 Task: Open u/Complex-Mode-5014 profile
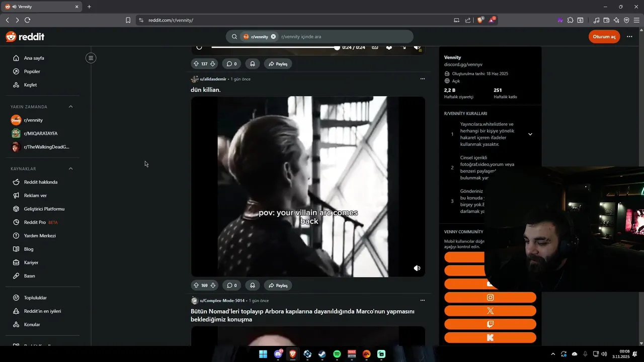[222, 301]
